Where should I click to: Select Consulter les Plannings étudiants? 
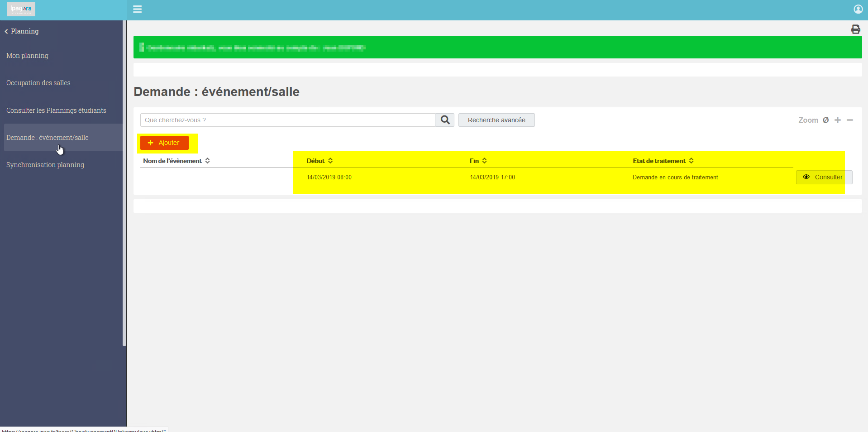pyautogui.click(x=56, y=110)
